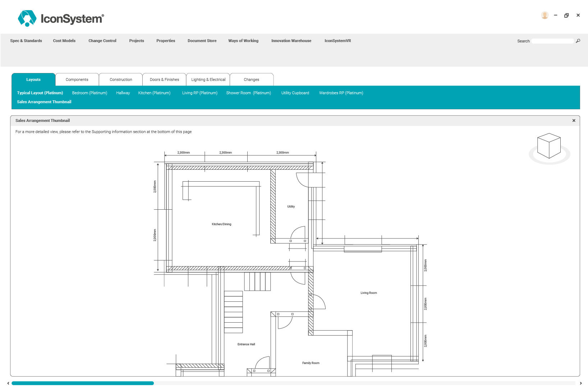Viewport: 588px width, 387px height.
Task: Switch to Doors & Finishes tab
Action: [164, 79]
